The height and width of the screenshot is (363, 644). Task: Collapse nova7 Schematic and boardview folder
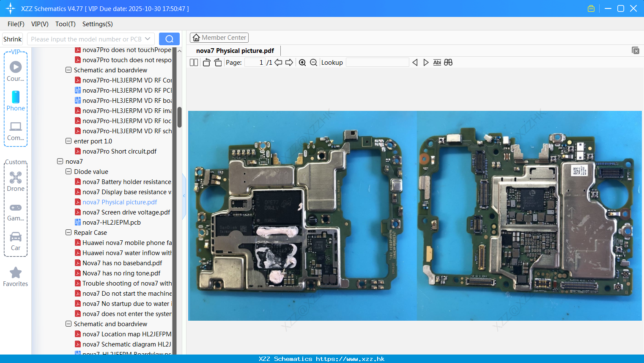tap(69, 324)
